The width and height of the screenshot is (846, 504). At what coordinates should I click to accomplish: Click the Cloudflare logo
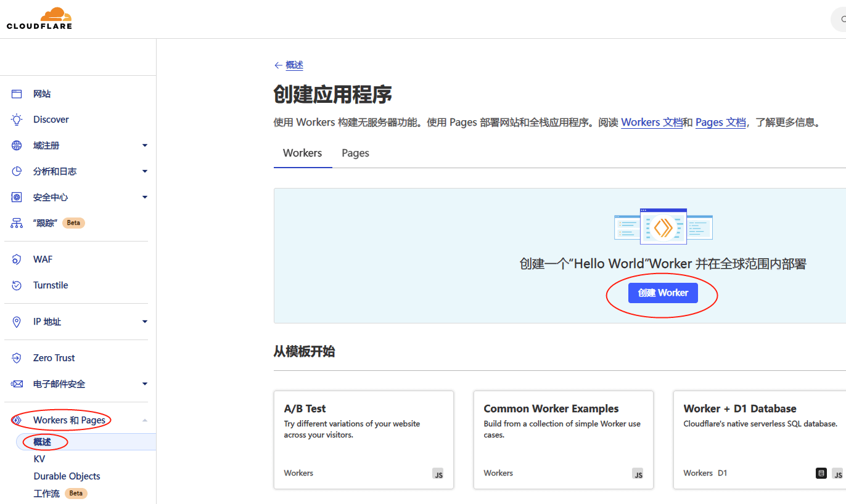pyautogui.click(x=39, y=18)
